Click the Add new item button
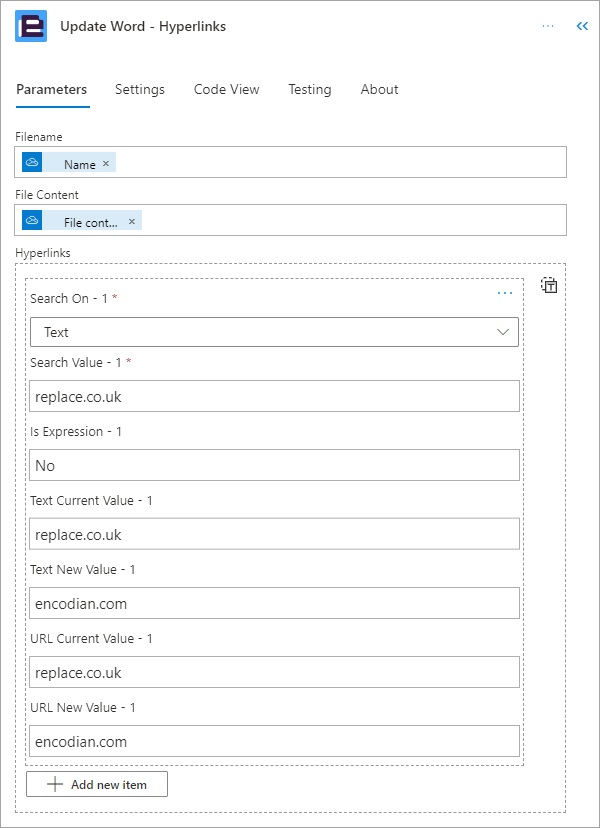 96,784
